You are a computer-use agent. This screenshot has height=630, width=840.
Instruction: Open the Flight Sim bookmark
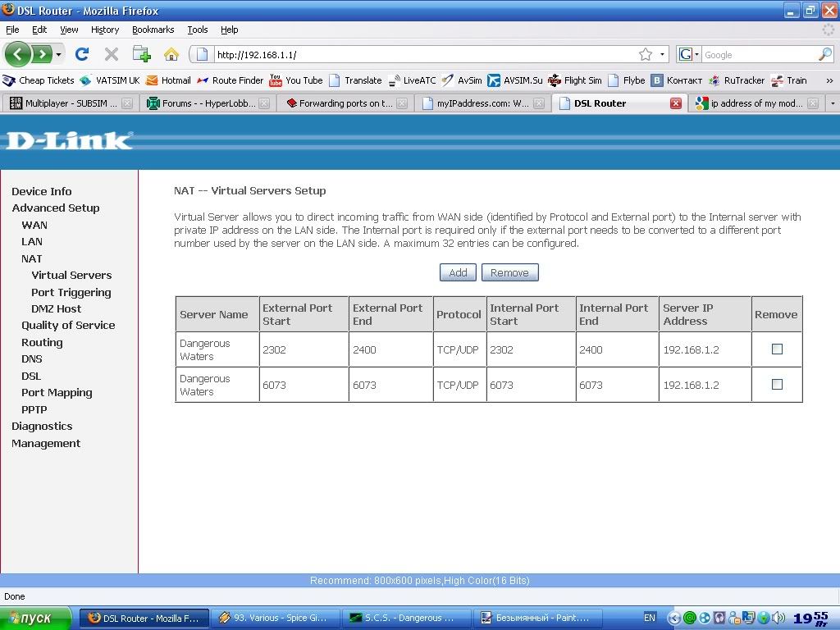[x=575, y=80]
